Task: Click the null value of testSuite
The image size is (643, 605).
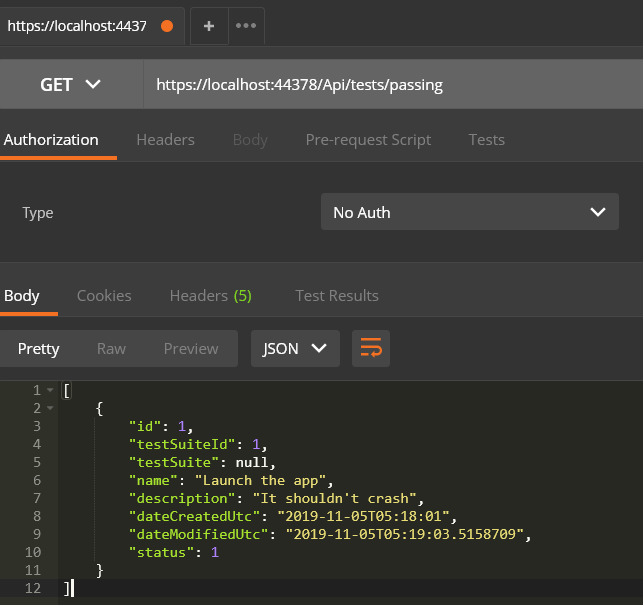Action: pyautogui.click(x=252, y=462)
